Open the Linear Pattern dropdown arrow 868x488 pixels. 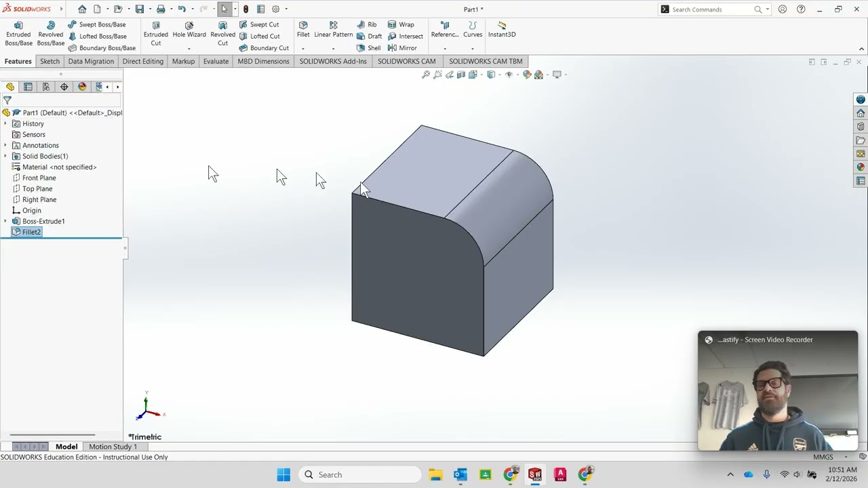click(333, 49)
